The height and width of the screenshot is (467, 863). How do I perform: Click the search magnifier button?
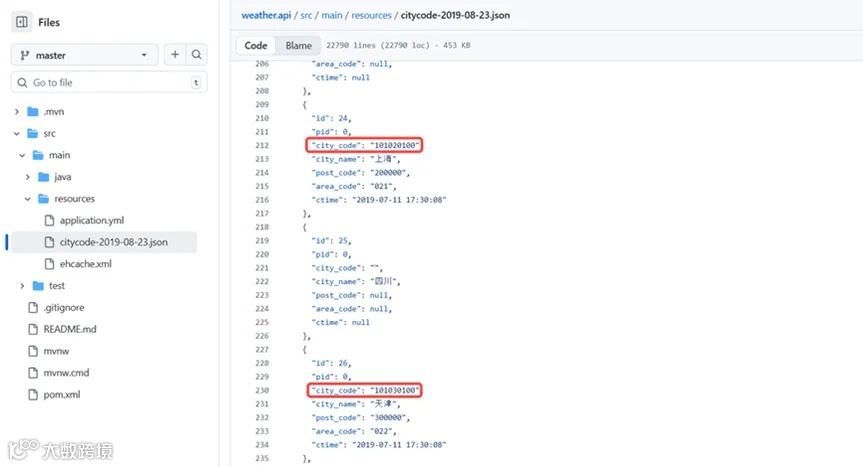tap(196, 54)
